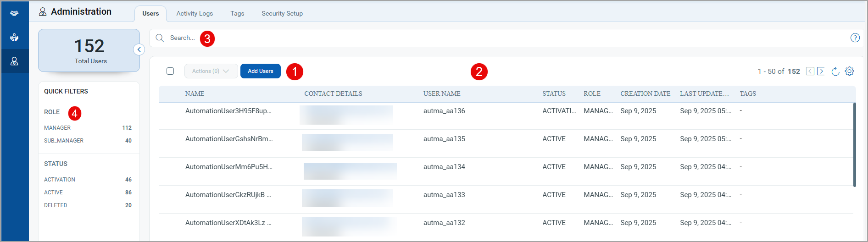
Task: Click the ACTIVATI... status of autma_aa136
Action: pos(559,111)
